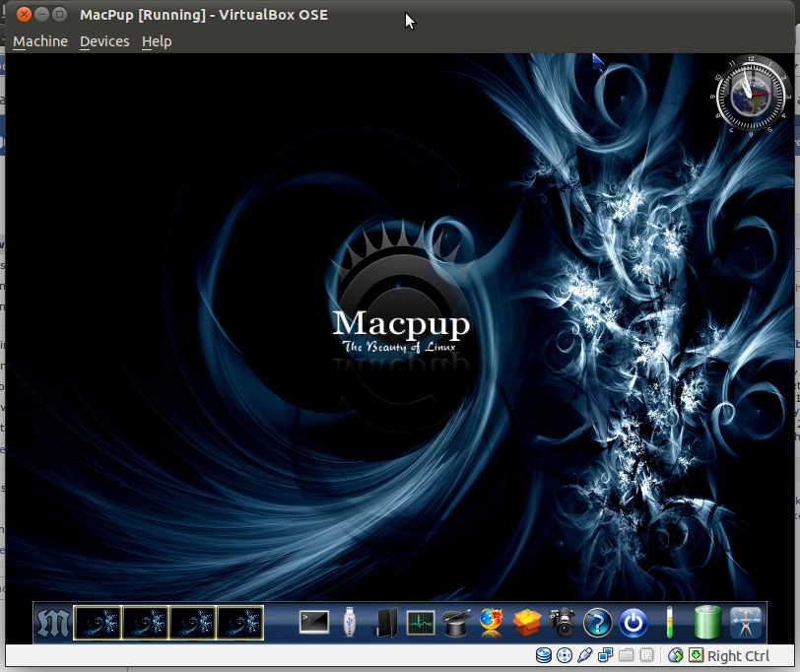Click the Right Ctrl host key label
The width and height of the screenshot is (800, 672).
738,656
